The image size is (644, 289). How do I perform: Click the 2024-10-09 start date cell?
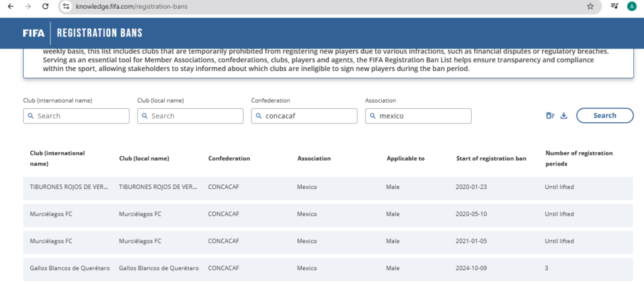471,268
